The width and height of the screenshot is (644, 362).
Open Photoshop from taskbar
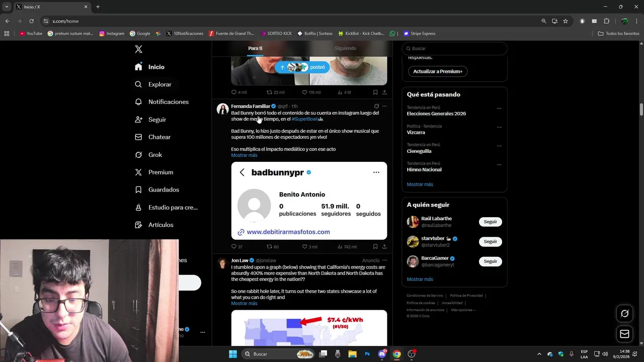[367, 354]
